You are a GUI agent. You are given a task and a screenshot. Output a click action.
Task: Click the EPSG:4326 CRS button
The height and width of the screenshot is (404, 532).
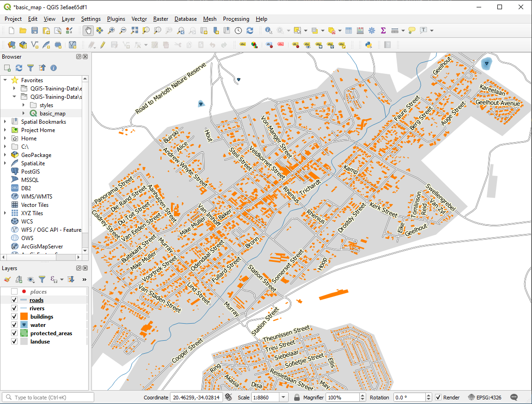(485, 398)
